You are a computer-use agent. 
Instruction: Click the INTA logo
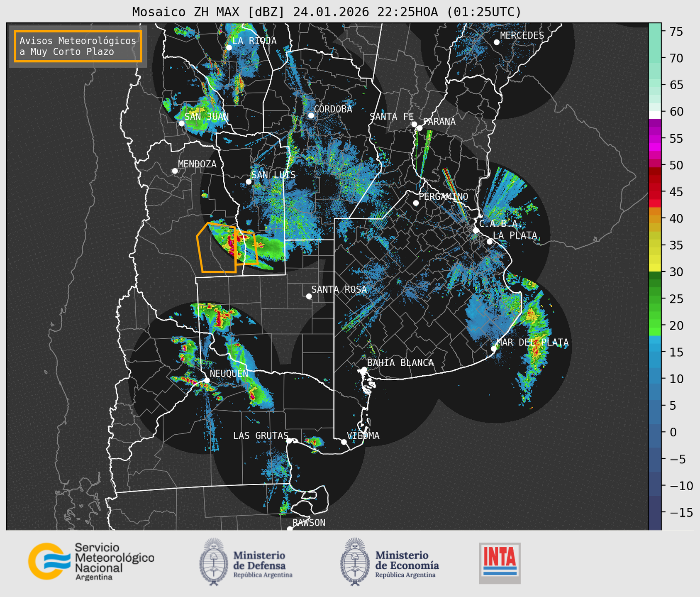pos(500,563)
